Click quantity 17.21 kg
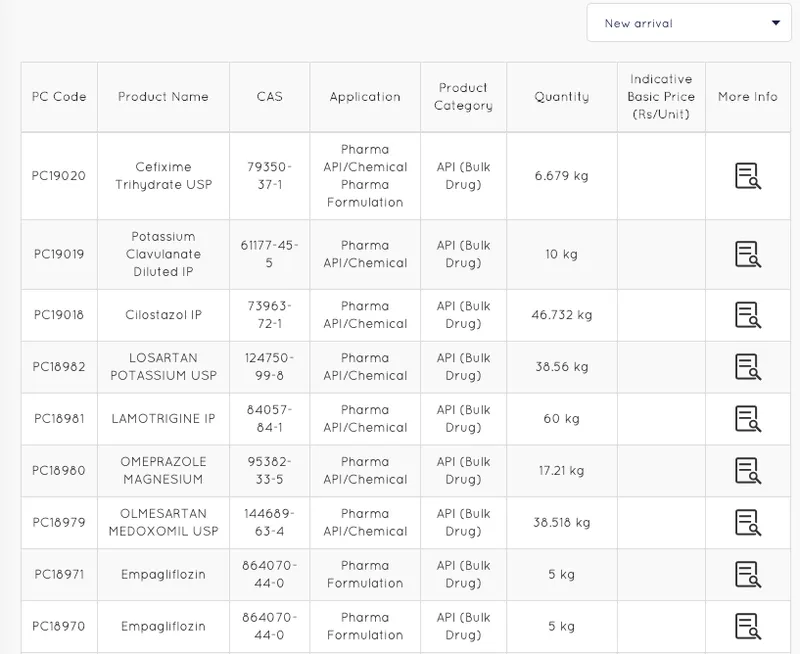The width and height of the screenshot is (800, 654). click(x=562, y=470)
